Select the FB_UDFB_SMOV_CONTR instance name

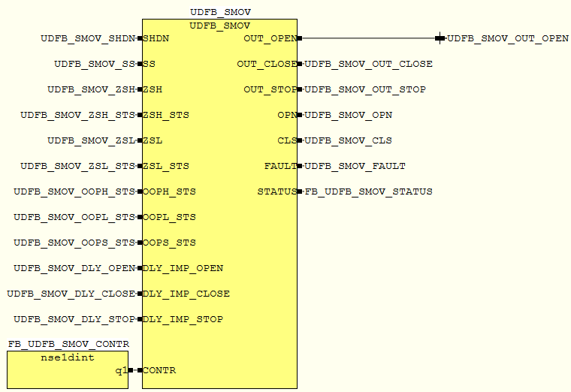[68, 344]
